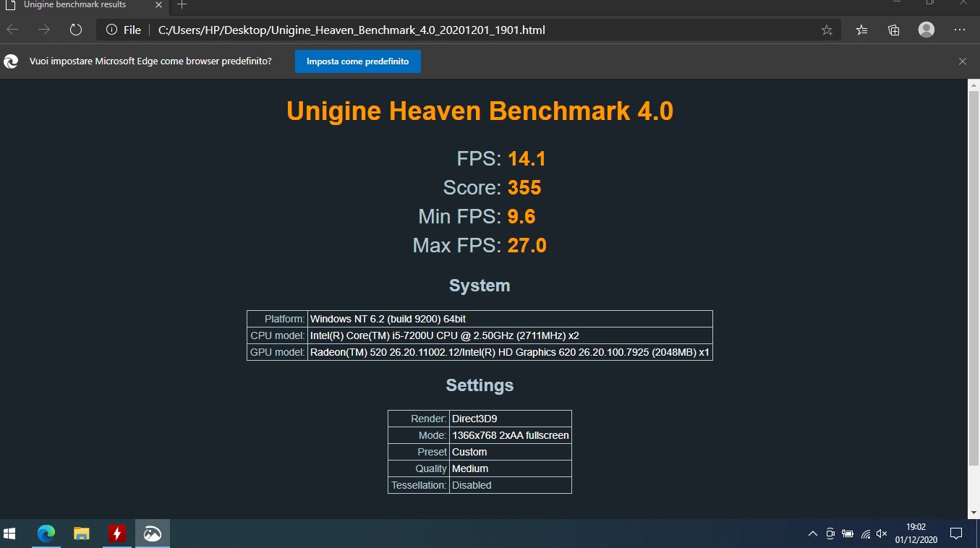Viewport: 980px width, 548px height.
Task: Click the Intel Core i5-7200U CPU cell
Action: (510, 335)
